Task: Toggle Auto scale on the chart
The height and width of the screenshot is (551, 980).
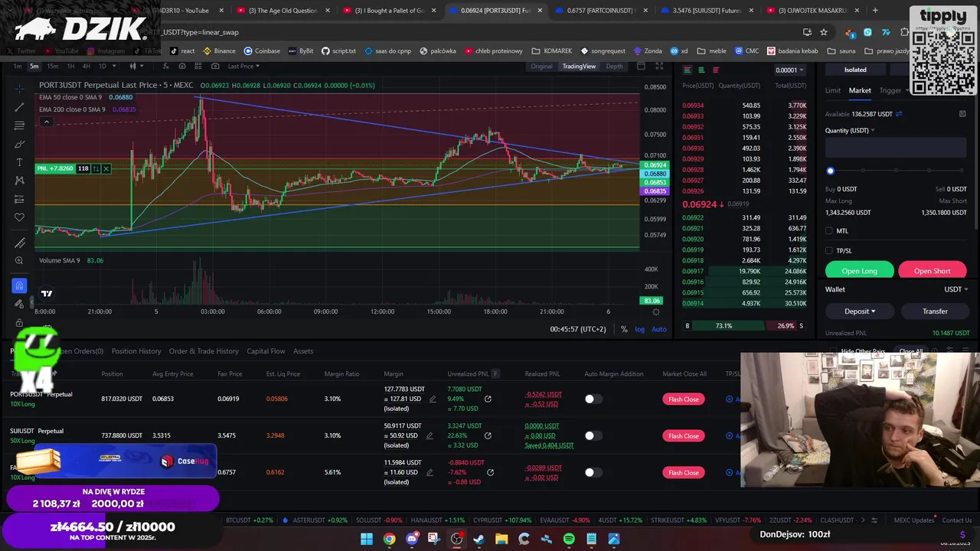Action: [658, 329]
